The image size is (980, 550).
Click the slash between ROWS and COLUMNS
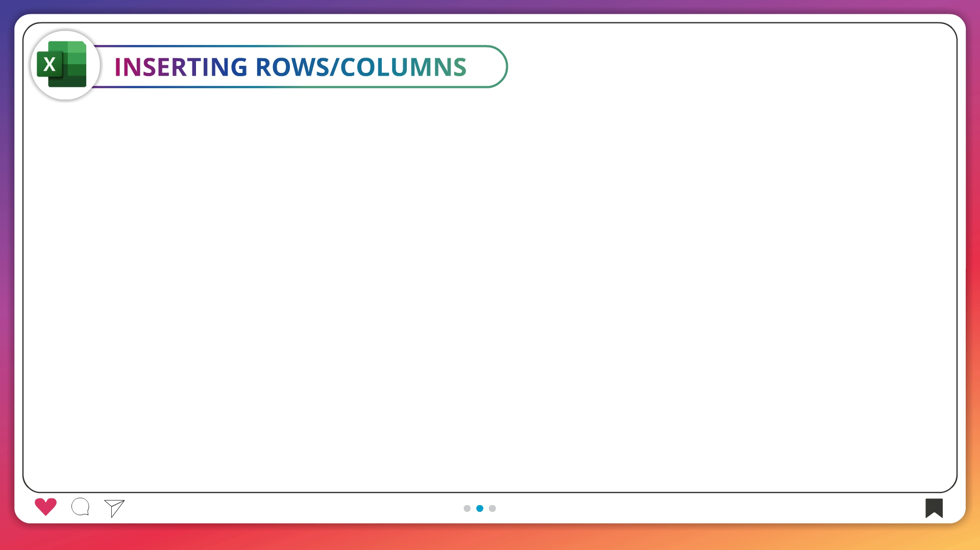pos(335,67)
